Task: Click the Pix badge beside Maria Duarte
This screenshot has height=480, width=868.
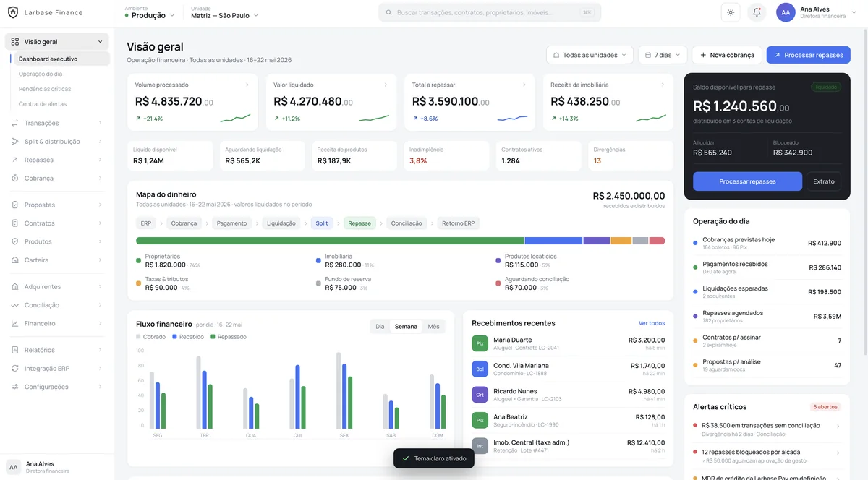Action: click(480, 343)
